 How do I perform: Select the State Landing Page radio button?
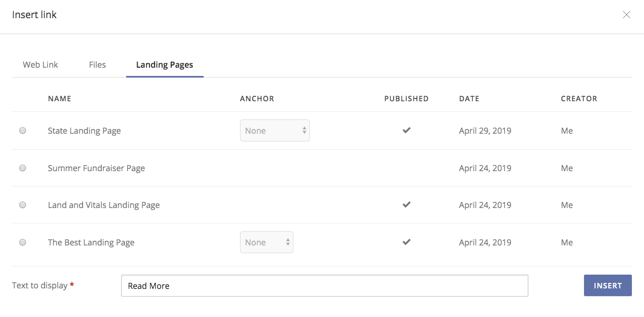coord(23,130)
